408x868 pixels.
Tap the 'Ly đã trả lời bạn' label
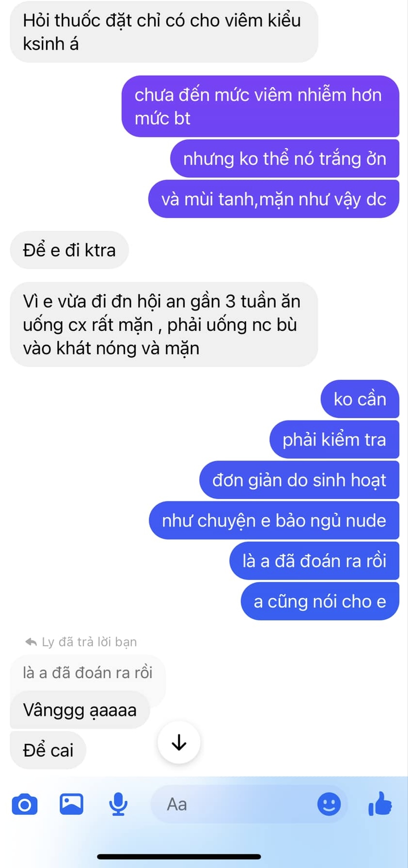pos(89,642)
